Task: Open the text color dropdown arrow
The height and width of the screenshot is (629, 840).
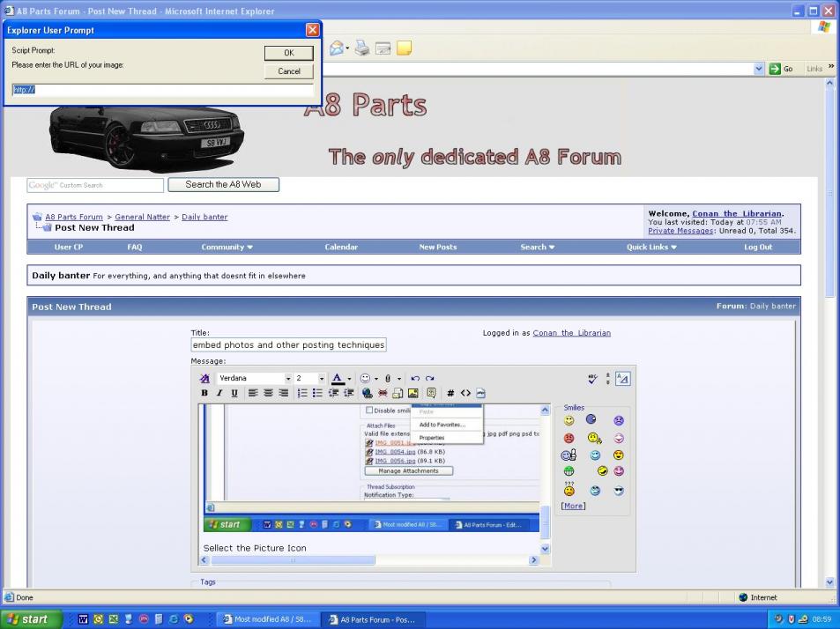Action: tap(349, 379)
